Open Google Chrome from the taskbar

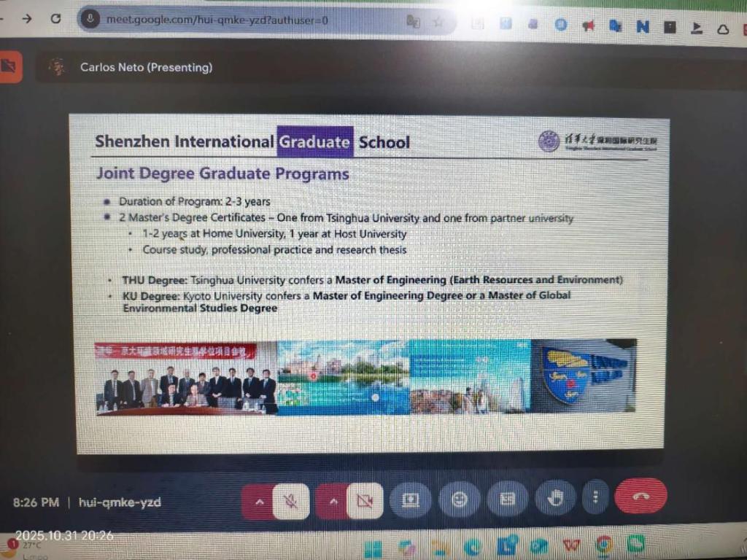pyautogui.click(x=604, y=545)
